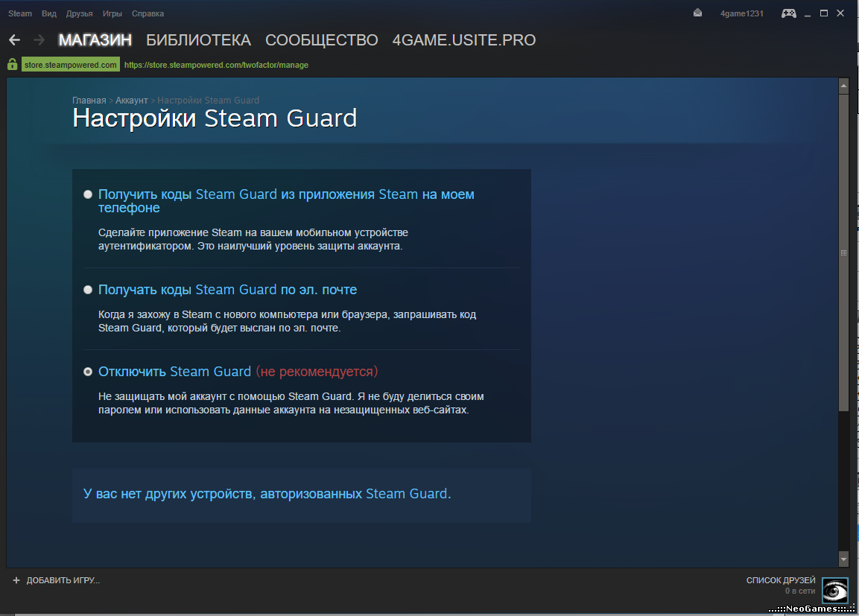
Task: Click the Получать коды по эл. почте heading
Action: pos(227,290)
